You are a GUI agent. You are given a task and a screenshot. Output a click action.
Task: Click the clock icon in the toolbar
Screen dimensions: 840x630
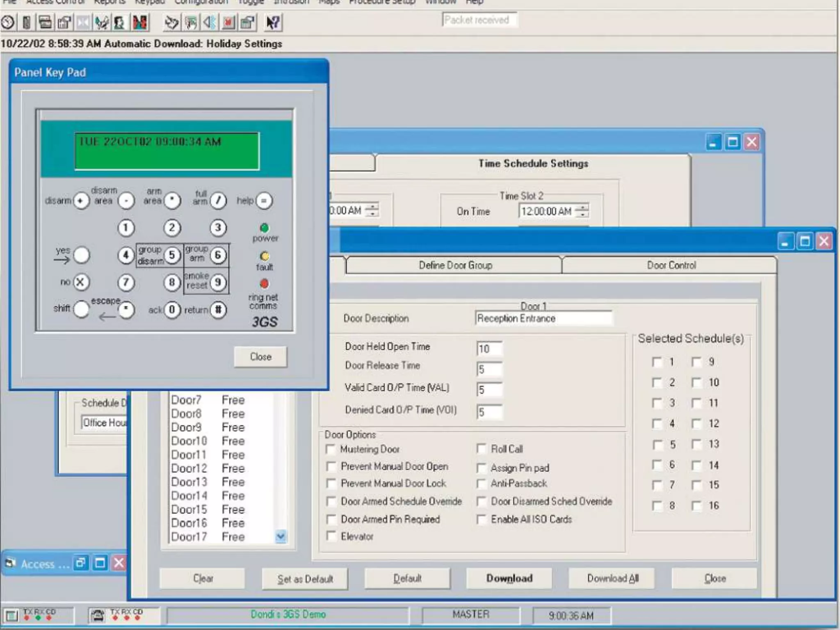point(8,22)
